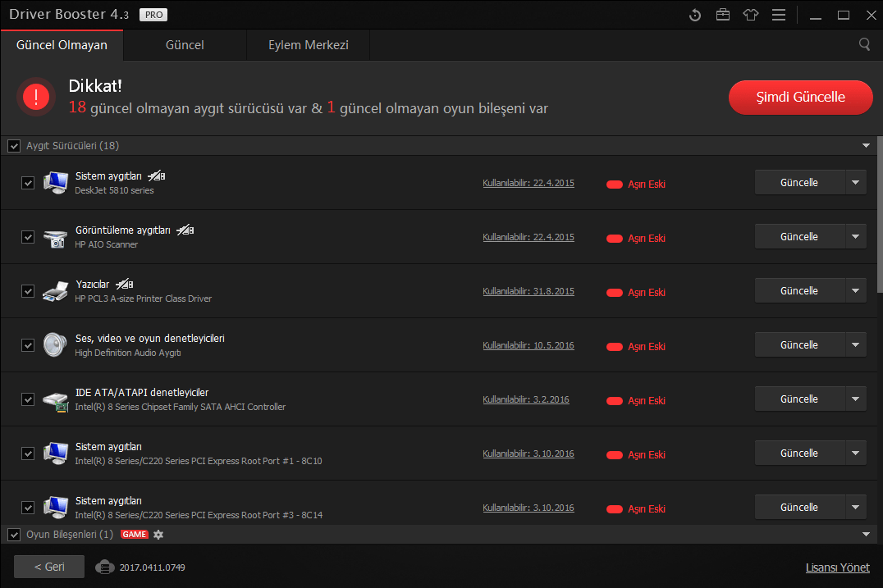
Task: Open Kullanılabilir: 10.5.2016 link
Action: point(528,345)
